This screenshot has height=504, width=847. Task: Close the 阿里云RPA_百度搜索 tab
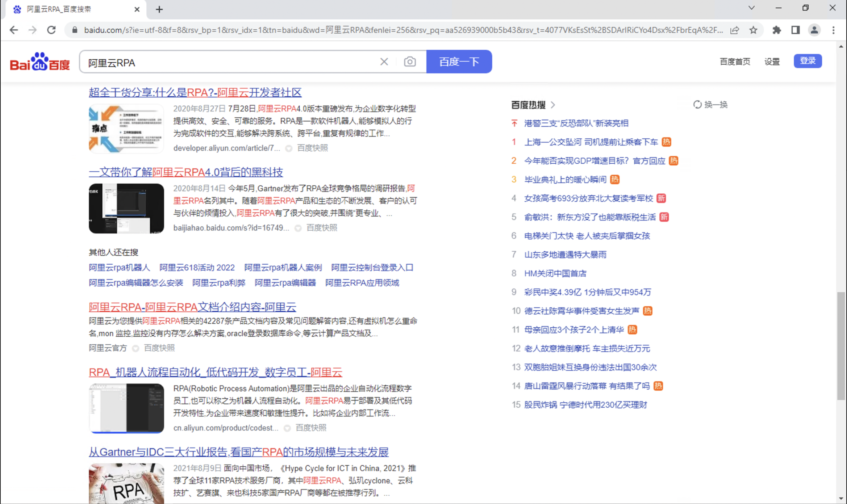click(x=137, y=9)
